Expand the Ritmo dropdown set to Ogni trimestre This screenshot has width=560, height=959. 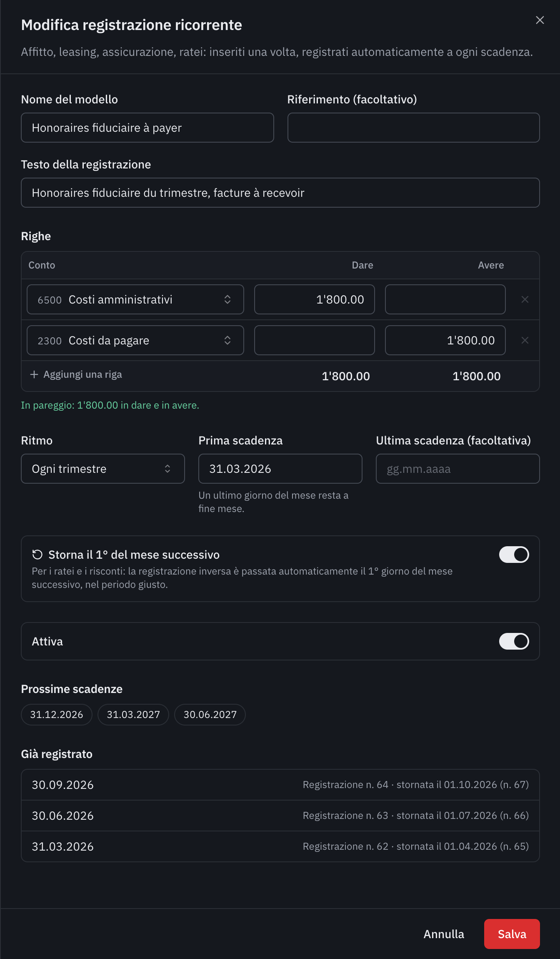coord(103,469)
